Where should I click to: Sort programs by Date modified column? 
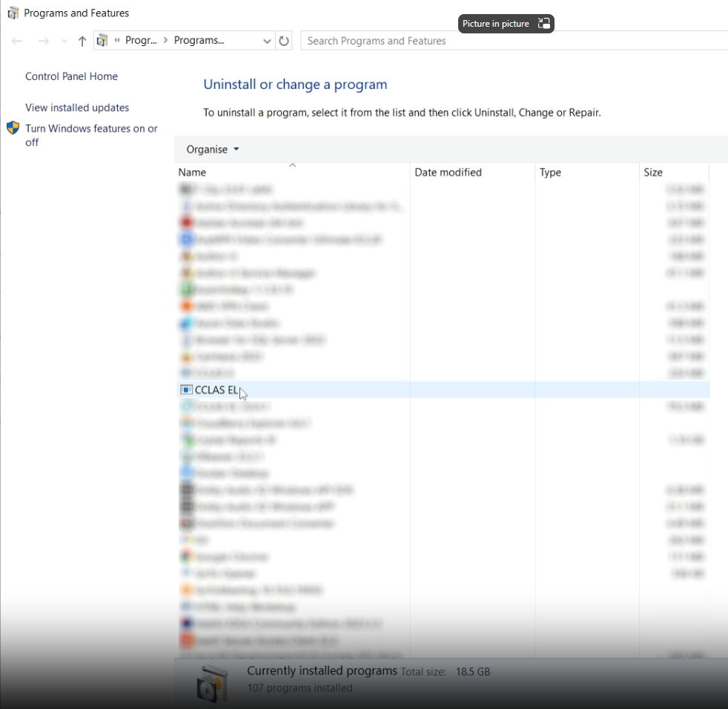pos(448,173)
